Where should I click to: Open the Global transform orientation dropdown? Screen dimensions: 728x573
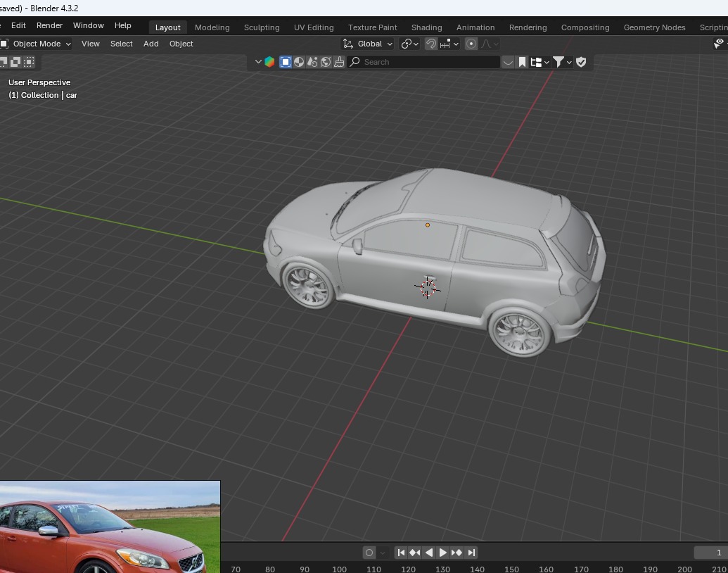point(368,44)
